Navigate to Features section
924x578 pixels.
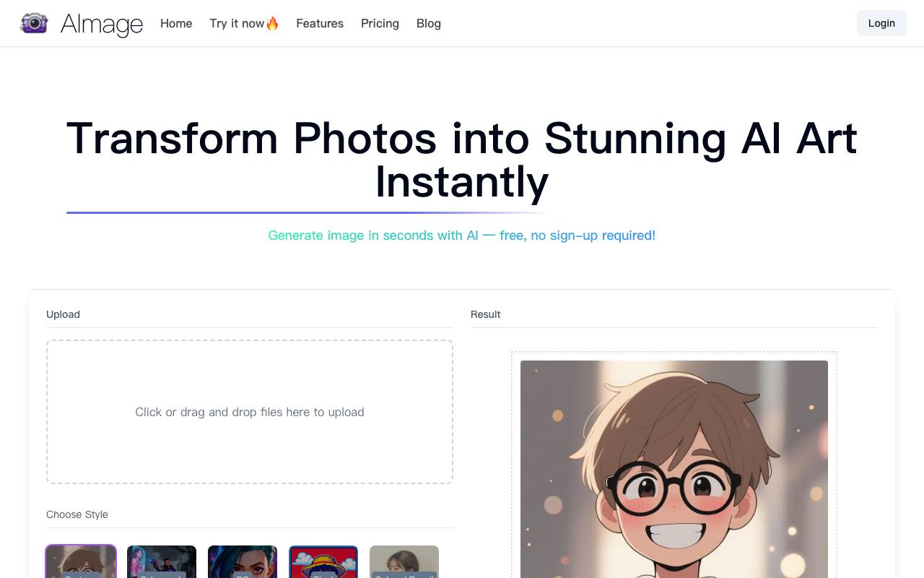pyautogui.click(x=320, y=23)
